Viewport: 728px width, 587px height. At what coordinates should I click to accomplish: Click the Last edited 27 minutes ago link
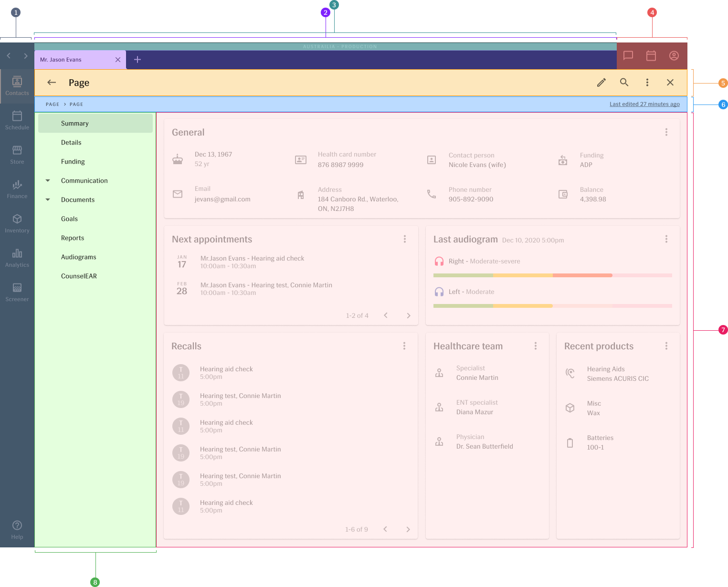click(644, 104)
